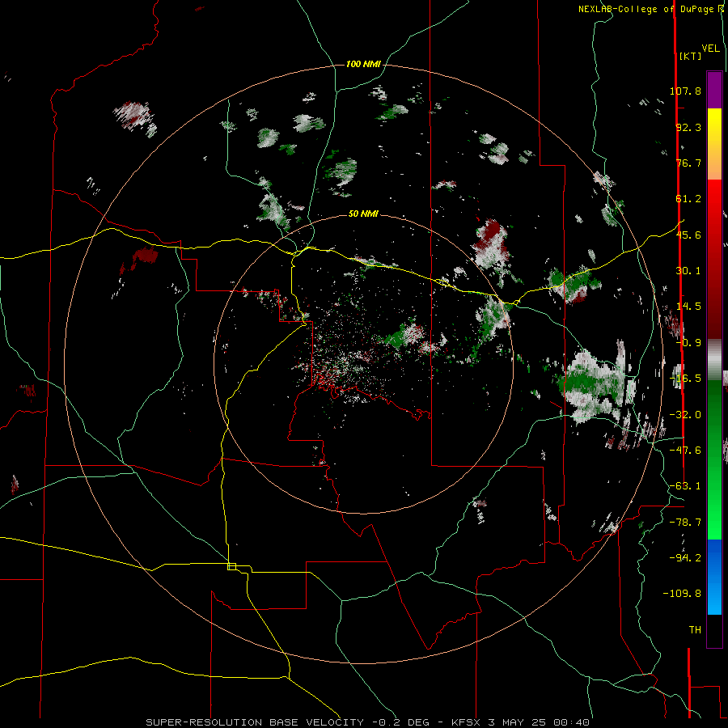Click the KFSX station identifier
Screen dimensions: 728x728
(x=467, y=722)
